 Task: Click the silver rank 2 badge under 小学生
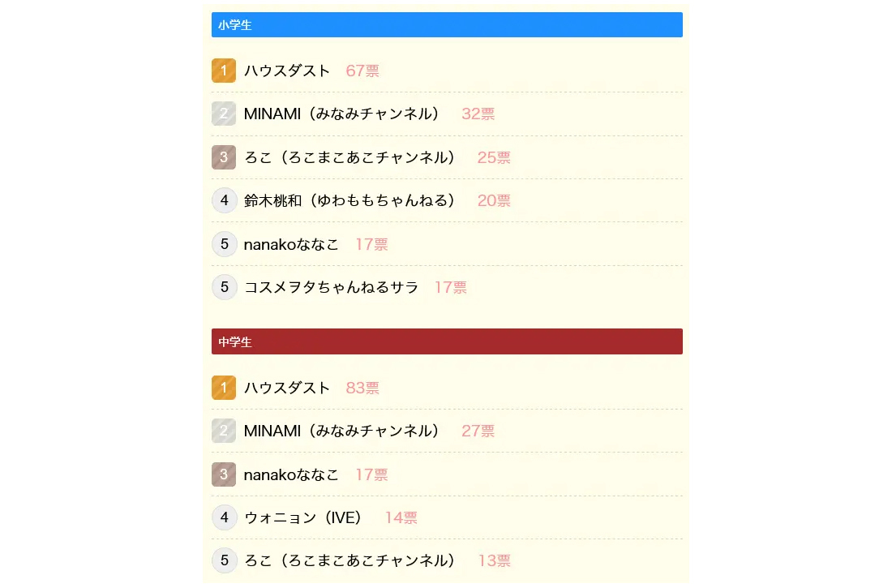tap(224, 114)
